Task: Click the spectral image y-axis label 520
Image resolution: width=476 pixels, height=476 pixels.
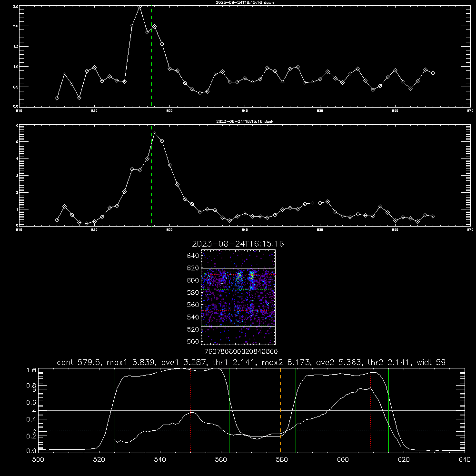Action: 193,329
